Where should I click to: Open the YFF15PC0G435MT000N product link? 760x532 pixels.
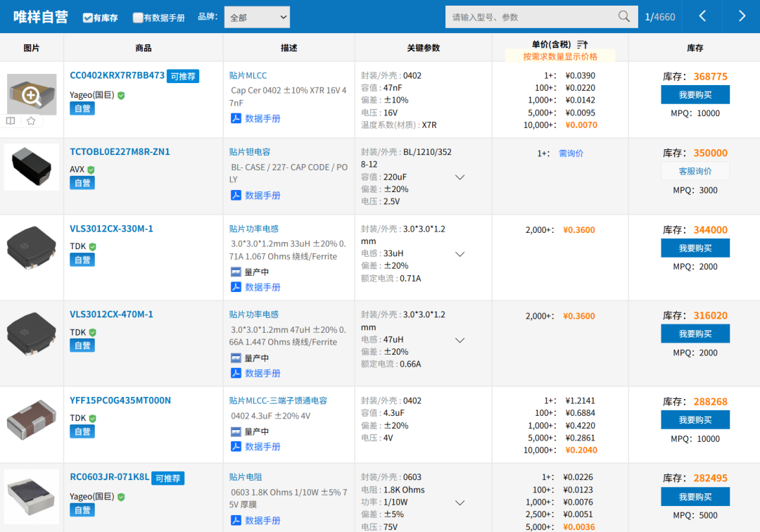pyautogui.click(x=120, y=400)
